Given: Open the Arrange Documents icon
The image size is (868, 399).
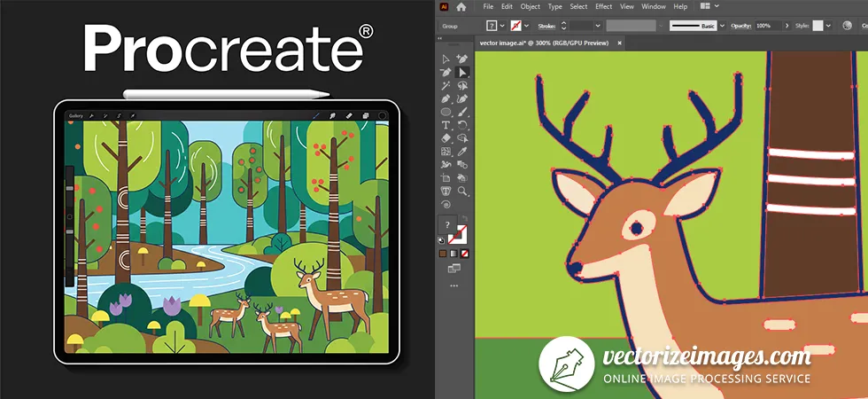Looking at the screenshot, I should click(x=705, y=6).
